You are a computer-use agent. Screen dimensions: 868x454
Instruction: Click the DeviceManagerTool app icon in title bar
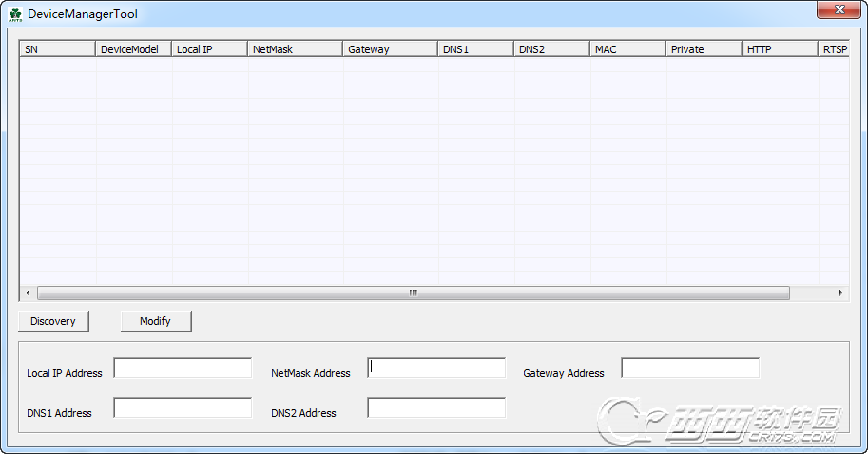(x=14, y=14)
